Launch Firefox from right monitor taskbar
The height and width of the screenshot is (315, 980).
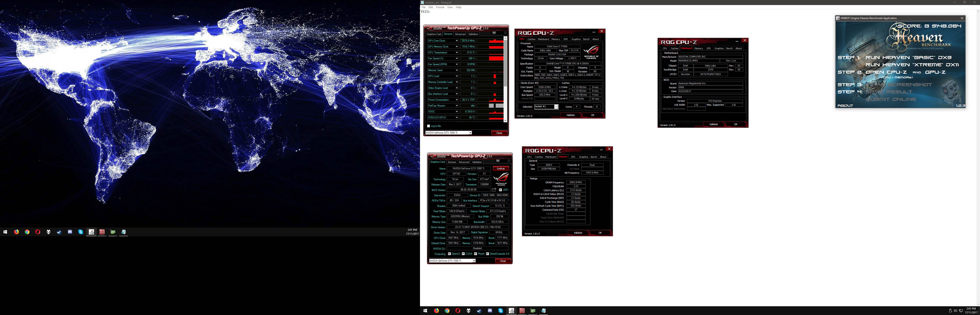[x=436, y=311]
